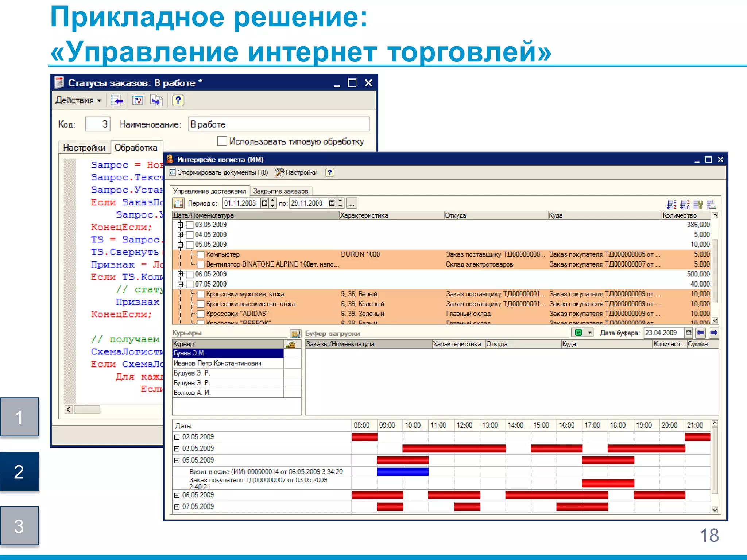Enable Использовать типовую обработку checkbox
Image resolution: width=747 pixels, height=560 pixels.
(x=222, y=141)
